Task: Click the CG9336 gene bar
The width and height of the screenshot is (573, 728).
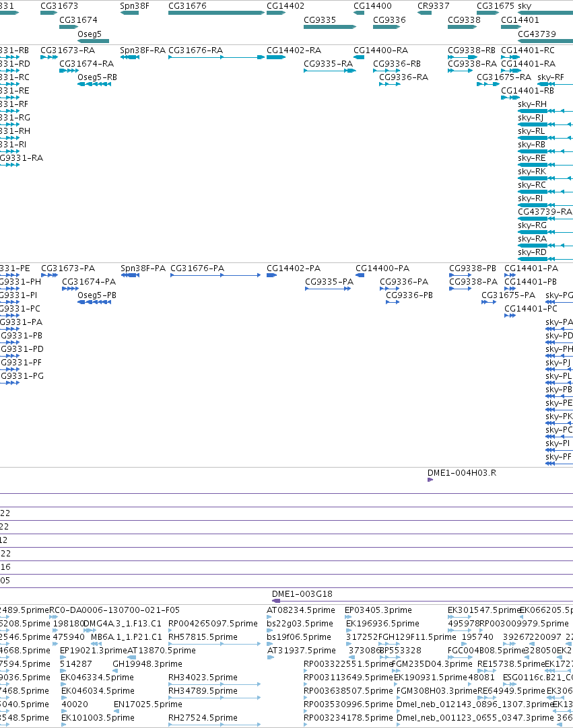Action: 386,26
